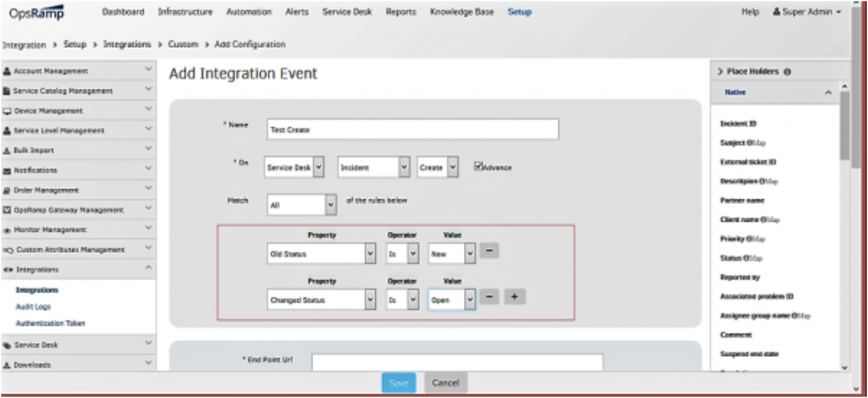Remove the Old Status rule with minus

pyautogui.click(x=489, y=251)
